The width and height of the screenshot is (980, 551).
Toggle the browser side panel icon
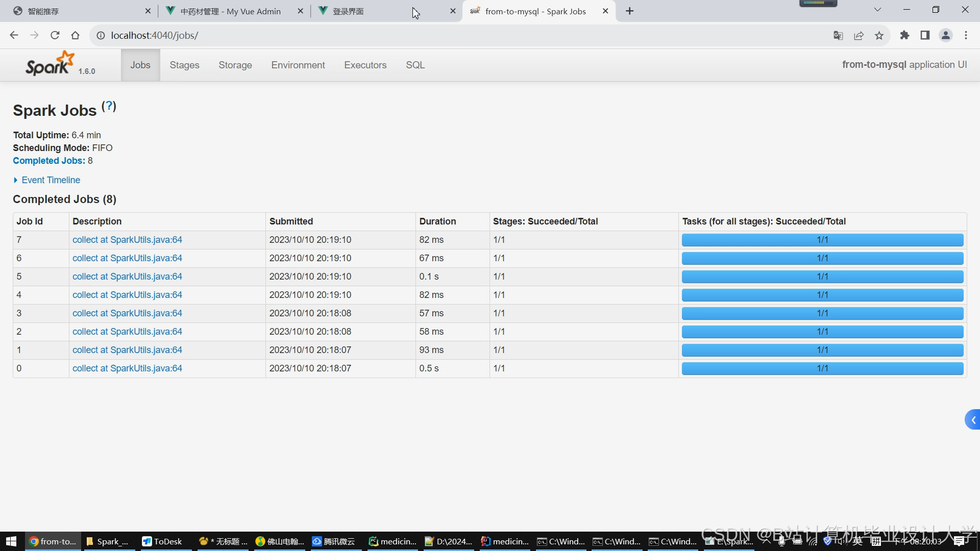(925, 35)
